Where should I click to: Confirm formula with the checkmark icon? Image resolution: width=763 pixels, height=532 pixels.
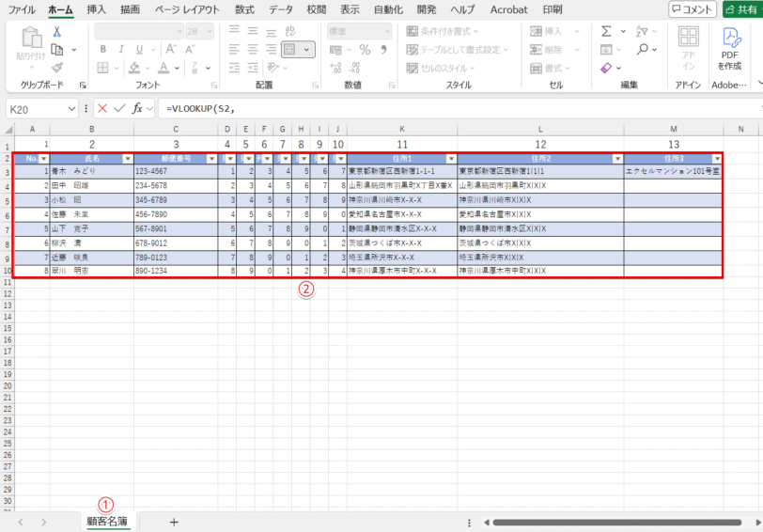pyautogui.click(x=119, y=108)
